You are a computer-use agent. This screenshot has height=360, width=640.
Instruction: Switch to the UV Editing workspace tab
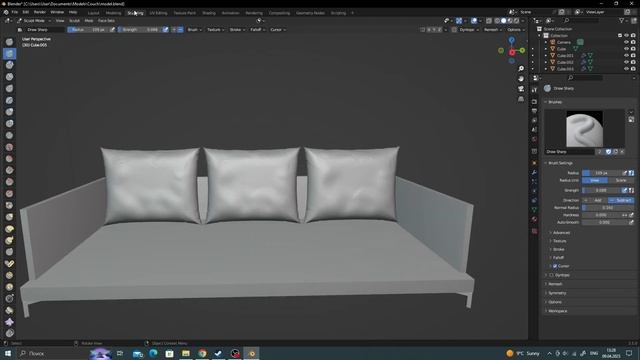[x=158, y=13]
